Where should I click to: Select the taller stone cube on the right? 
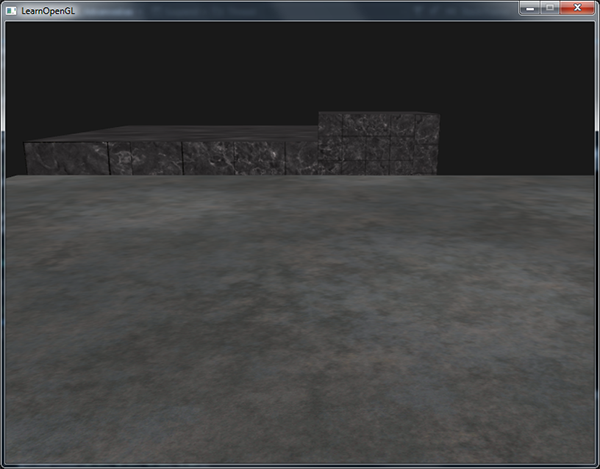pyautogui.click(x=378, y=143)
